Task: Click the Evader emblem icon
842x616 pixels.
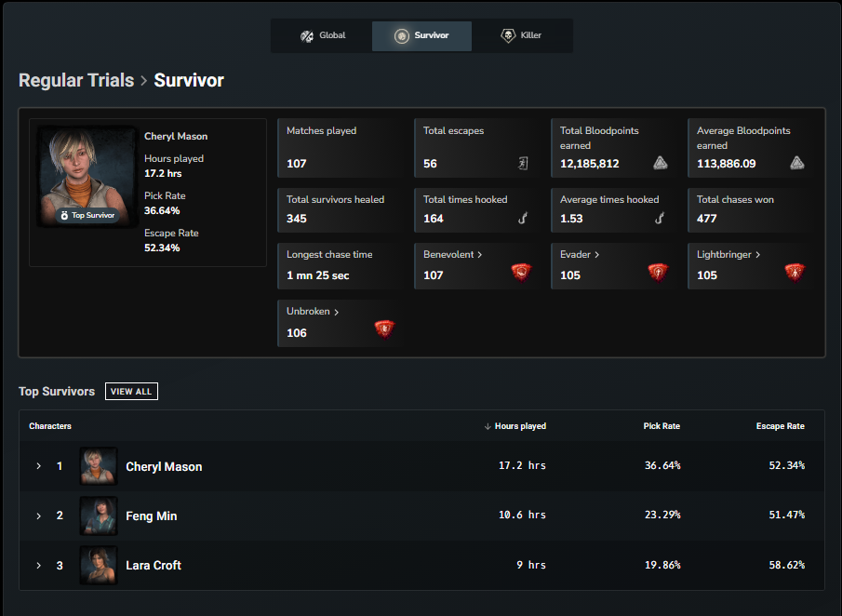Action: point(658,273)
